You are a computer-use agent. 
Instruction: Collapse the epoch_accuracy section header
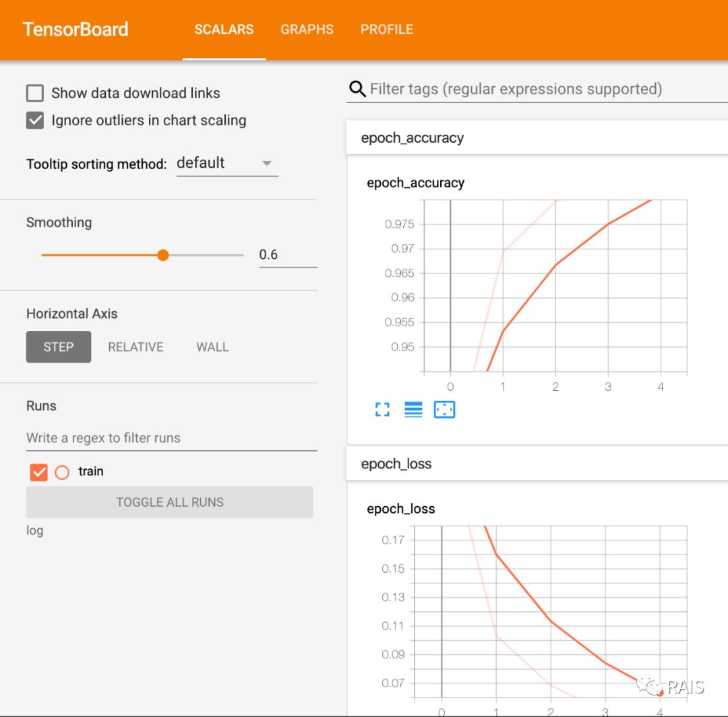537,138
